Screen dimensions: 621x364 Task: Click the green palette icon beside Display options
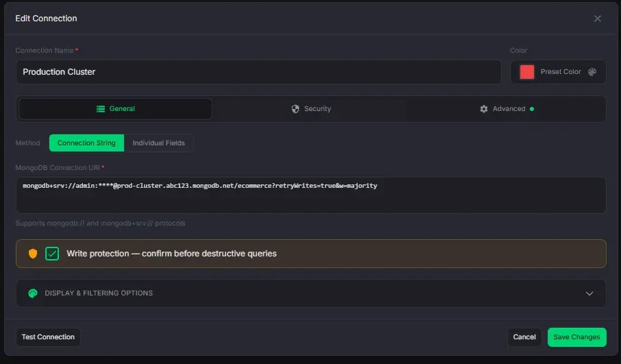pyautogui.click(x=33, y=293)
